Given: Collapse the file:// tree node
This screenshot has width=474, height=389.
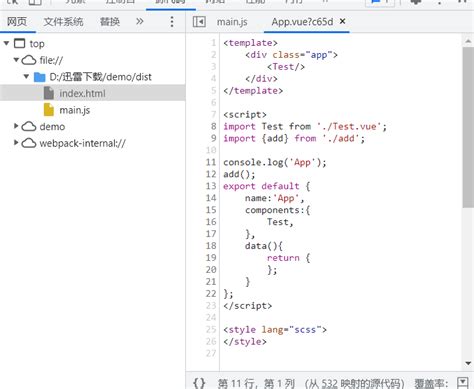Looking at the screenshot, I should 16,60.
